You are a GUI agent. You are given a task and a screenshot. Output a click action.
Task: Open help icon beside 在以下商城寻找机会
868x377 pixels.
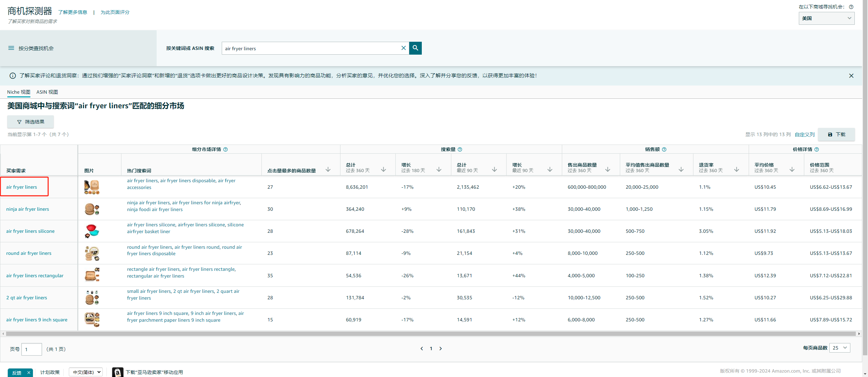851,6
